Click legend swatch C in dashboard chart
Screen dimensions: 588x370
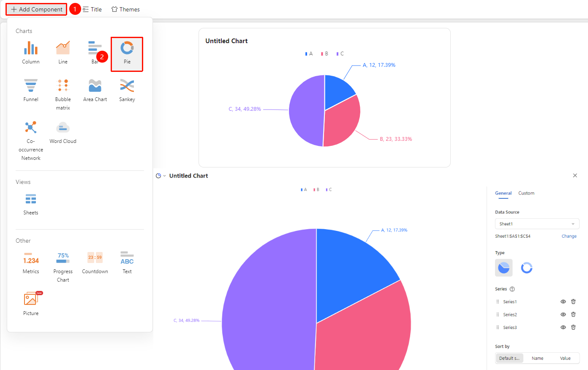click(337, 54)
